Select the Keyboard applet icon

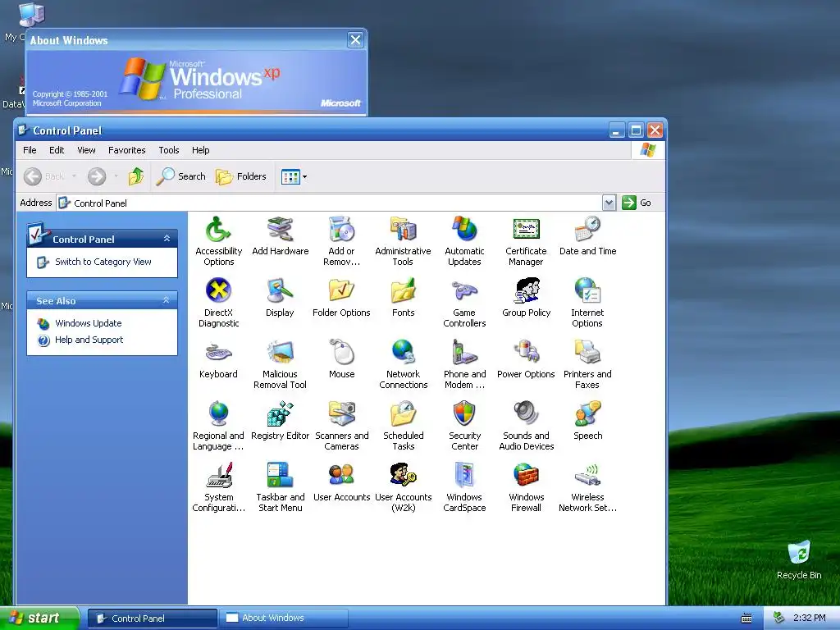coord(218,353)
